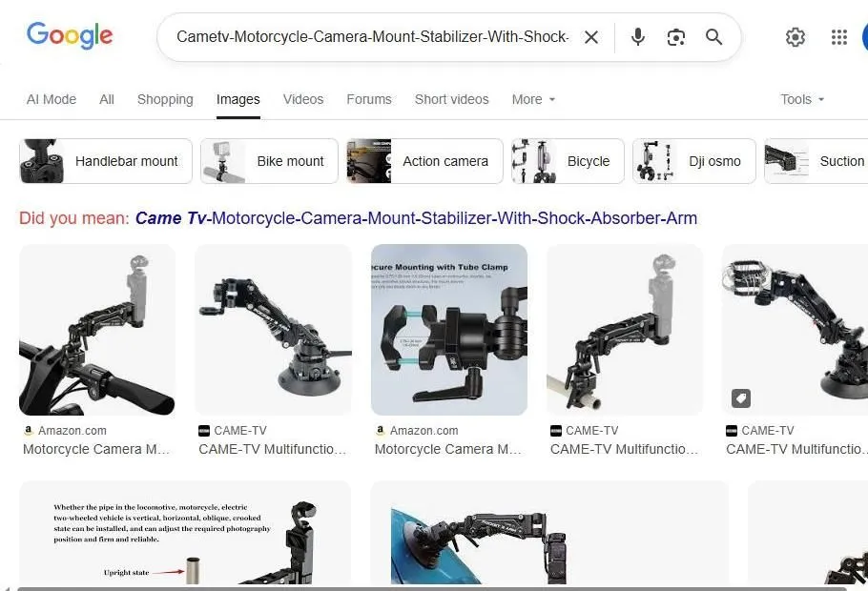Image resolution: width=868 pixels, height=591 pixels.
Task: Click the Action camera chip thumbnail
Action: click(369, 161)
